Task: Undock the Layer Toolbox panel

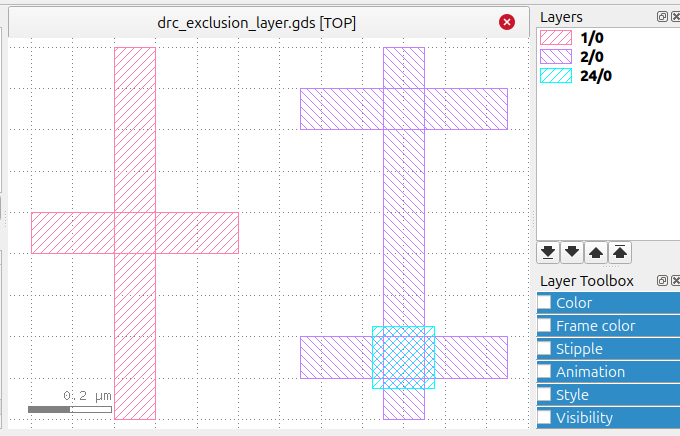Action: (x=662, y=281)
